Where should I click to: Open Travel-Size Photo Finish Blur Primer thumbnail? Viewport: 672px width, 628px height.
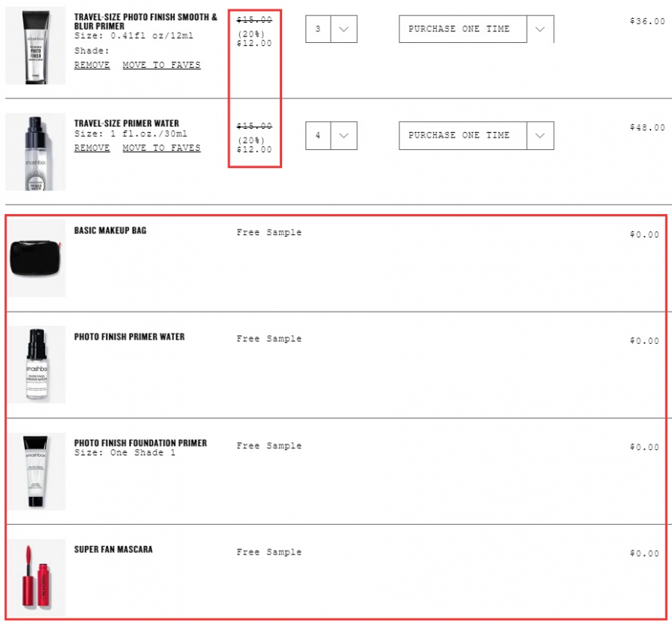coord(36,45)
